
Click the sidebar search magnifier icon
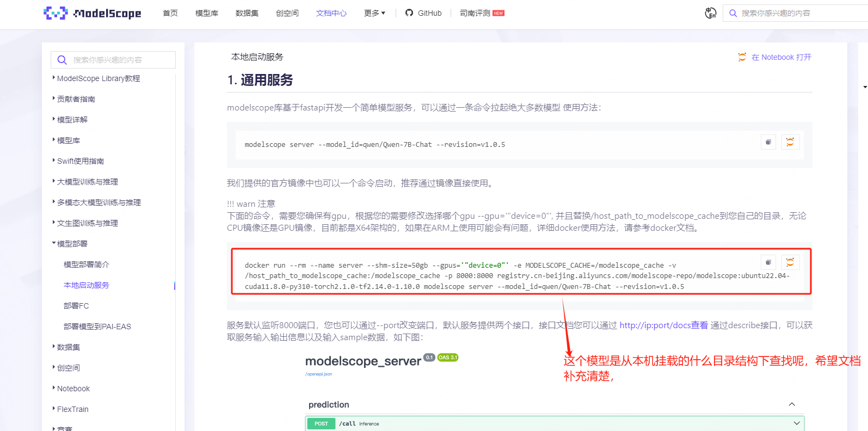point(62,60)
